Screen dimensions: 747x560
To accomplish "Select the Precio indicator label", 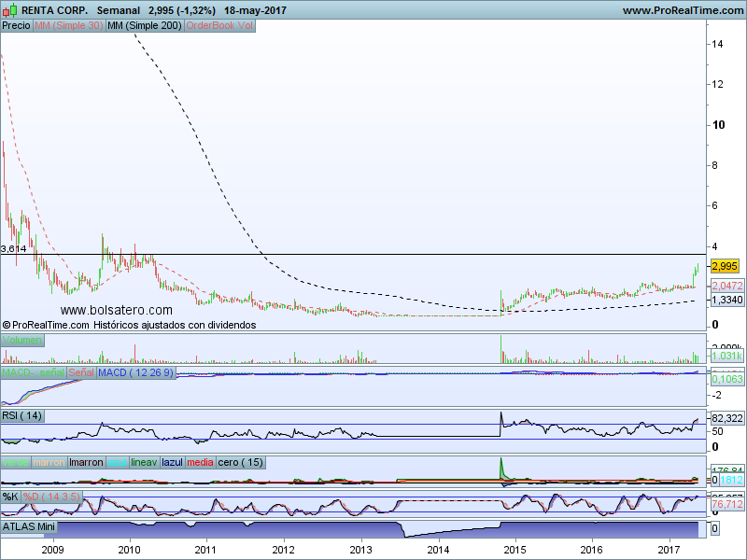I will click(x=16, y=26).
